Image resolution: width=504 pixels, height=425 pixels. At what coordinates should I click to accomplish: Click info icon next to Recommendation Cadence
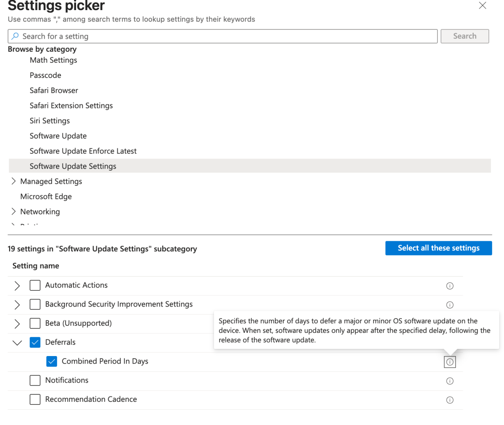[x=450, y=400]
